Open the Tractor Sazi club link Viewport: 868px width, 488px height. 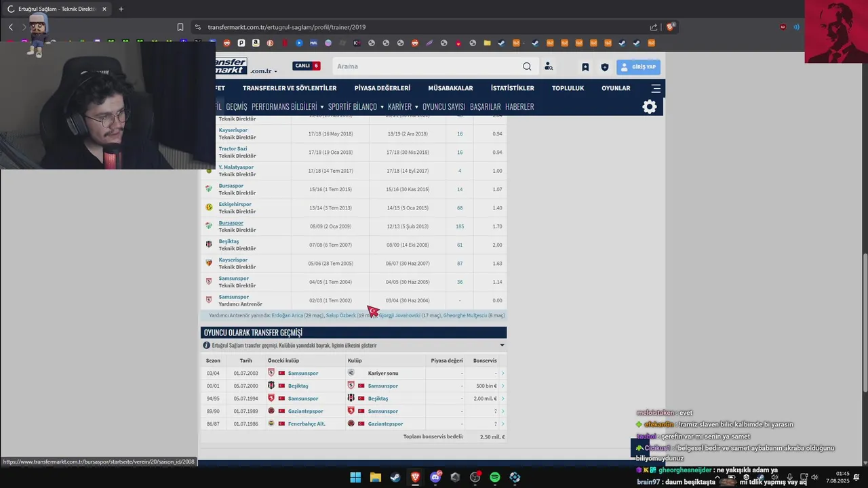coord(233,148)
